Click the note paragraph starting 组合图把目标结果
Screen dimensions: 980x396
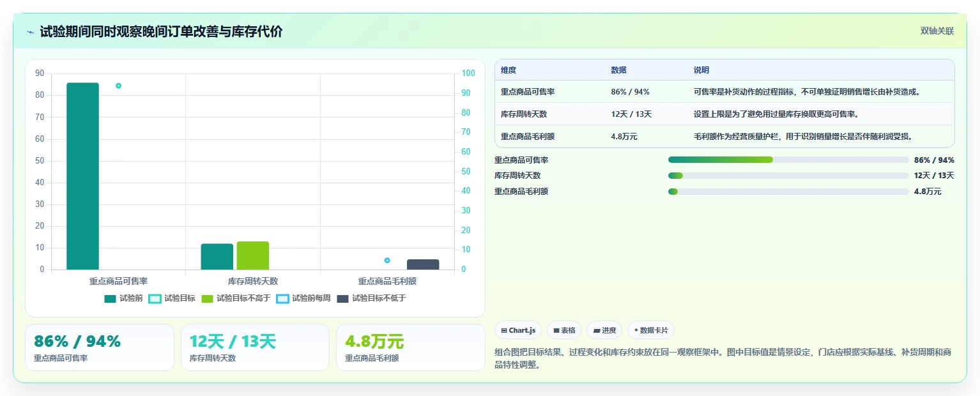[724, 358]
